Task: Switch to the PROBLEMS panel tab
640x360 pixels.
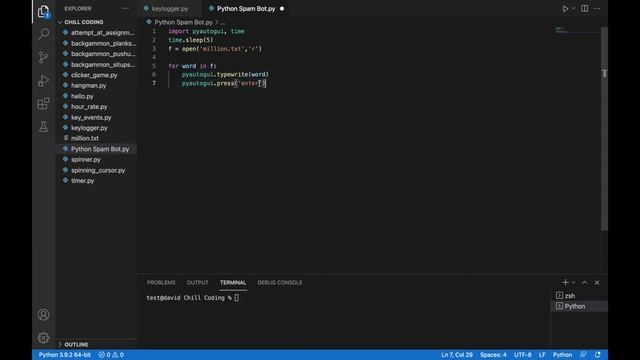Action: click(x=161, y=282)
